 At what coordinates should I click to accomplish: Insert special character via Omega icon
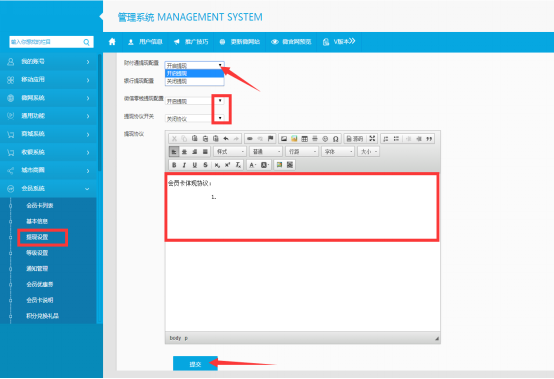(336, 139)
